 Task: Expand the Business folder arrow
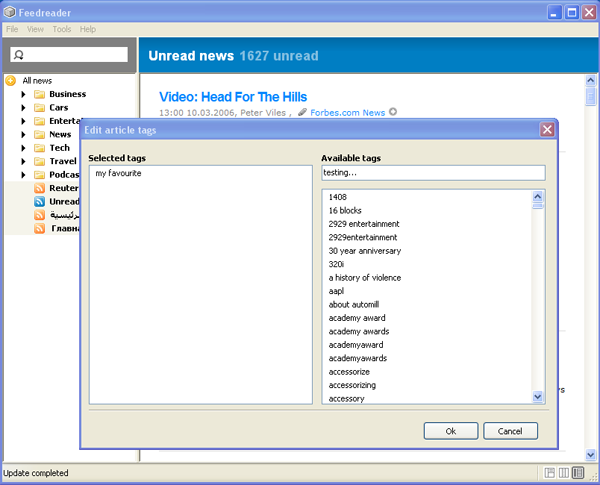click(24, 94)
